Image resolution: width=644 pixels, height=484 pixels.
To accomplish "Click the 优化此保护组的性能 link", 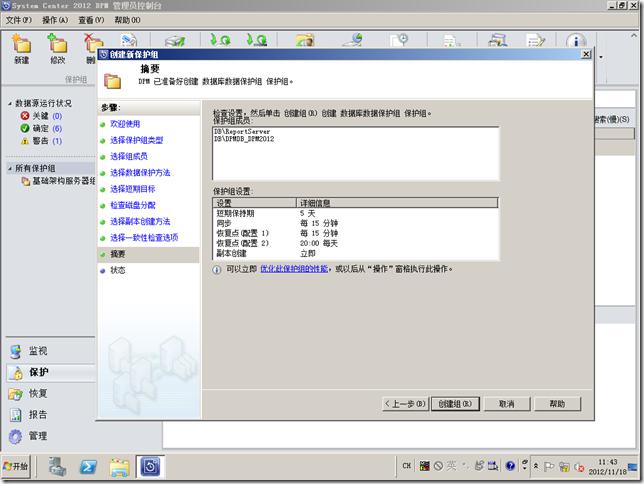I will click(x=294, y=269).
